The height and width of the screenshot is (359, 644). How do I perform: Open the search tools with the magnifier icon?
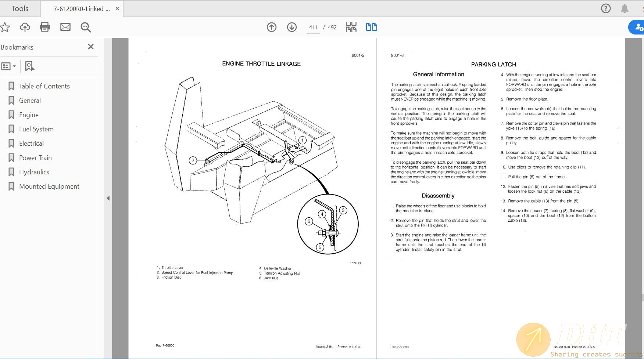click(85, 27)
